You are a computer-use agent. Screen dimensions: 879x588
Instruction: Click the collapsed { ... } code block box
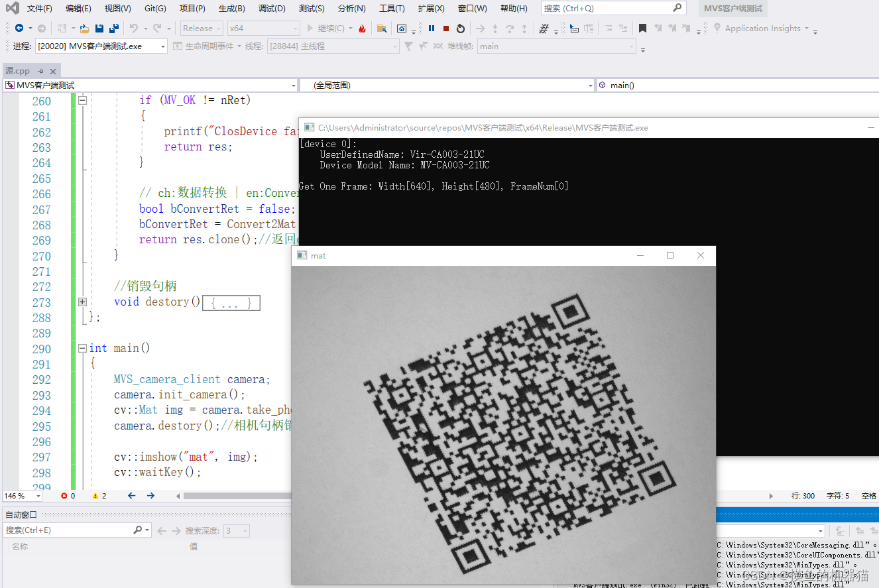(231, 303)
